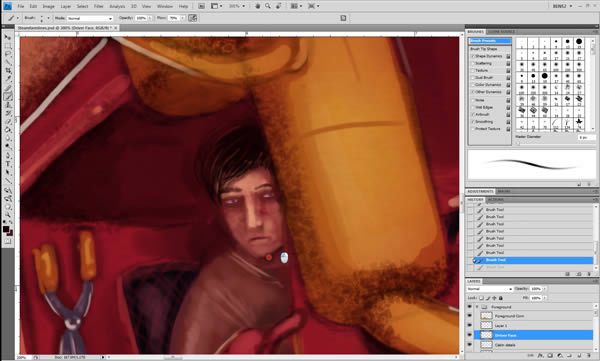Open the layer blend mode dropdown
Image resolution: width=600 pixels, height=361 pixels.
(x=489, y=289)
